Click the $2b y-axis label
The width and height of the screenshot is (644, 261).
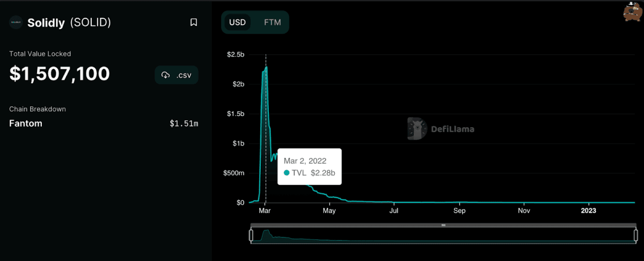(x=238, y=84)
